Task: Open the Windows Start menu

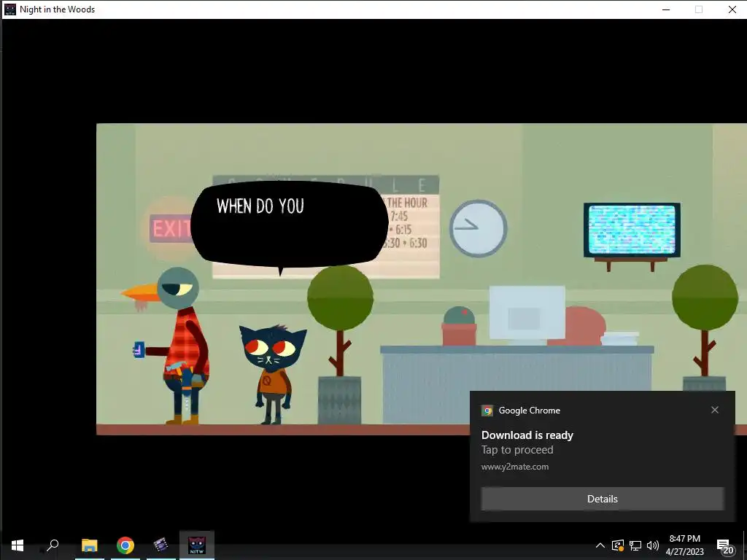Action: click(18, 545)
